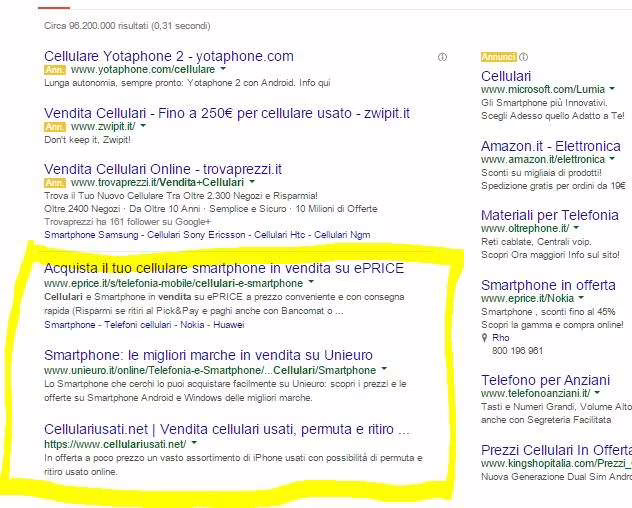Click the Annunci badge above the right-hand ads
632x508 pixels.
point(498,57)
